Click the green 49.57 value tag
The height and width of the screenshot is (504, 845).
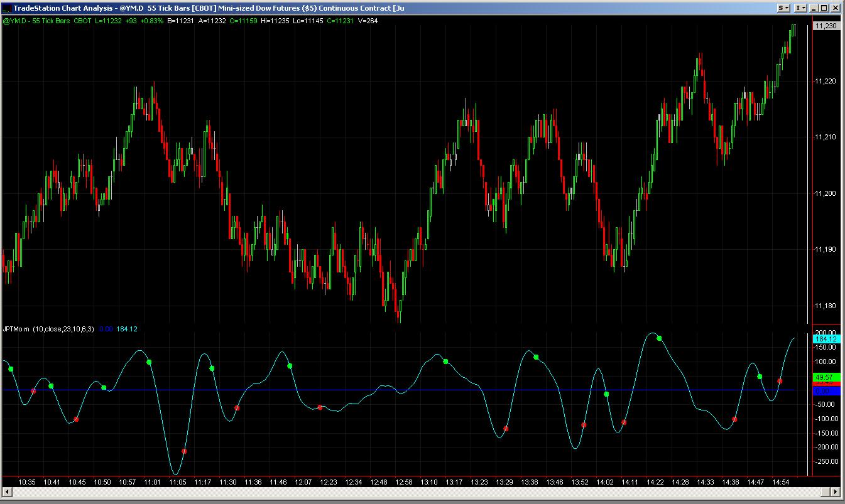point(825,377)
